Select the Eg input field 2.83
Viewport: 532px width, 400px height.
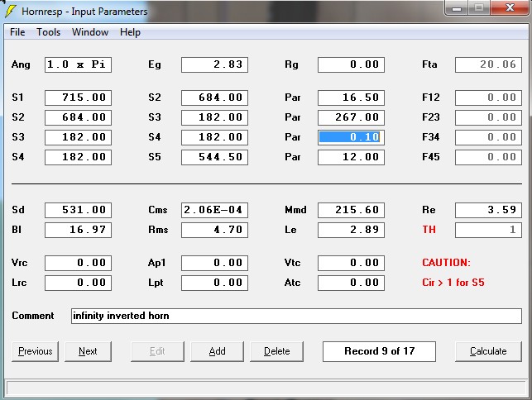pos(214,64)
